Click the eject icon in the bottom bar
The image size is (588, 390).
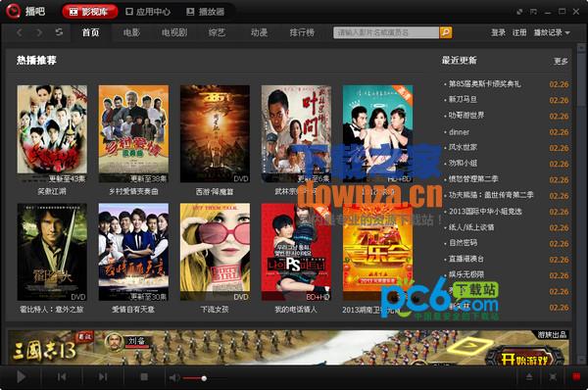pyautogui.click(x=529, y=377)
